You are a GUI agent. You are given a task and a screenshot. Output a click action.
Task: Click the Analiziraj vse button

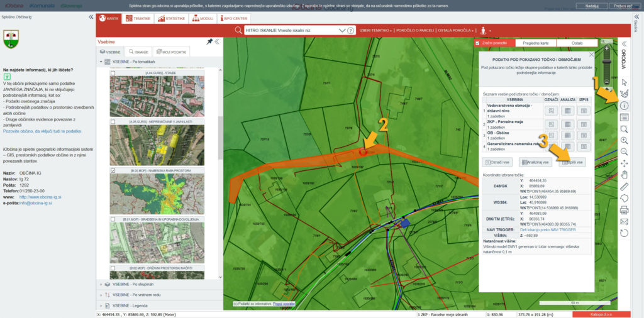tap(535, 162)
